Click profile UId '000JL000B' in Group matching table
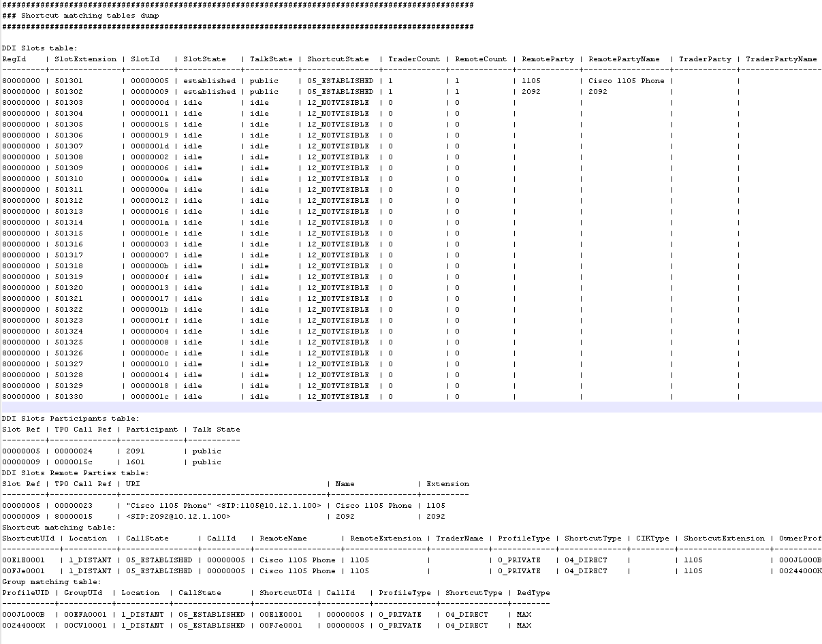 pyautogui.click(x=23, y=615)
